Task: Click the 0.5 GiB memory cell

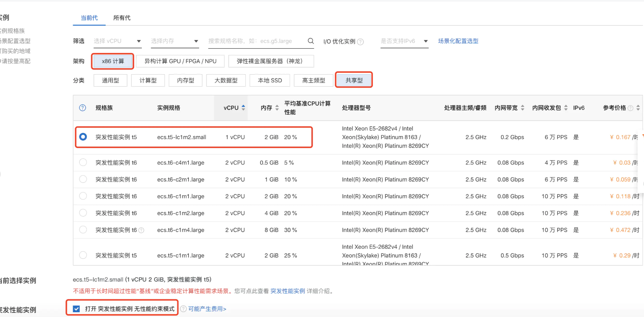Action: pos(269,163)
